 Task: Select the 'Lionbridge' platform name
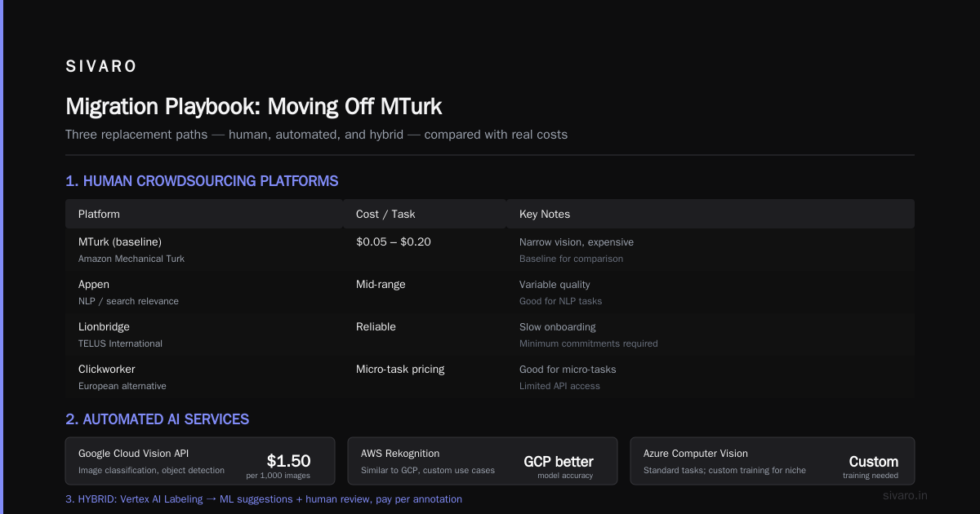click(x=103, y=326)
